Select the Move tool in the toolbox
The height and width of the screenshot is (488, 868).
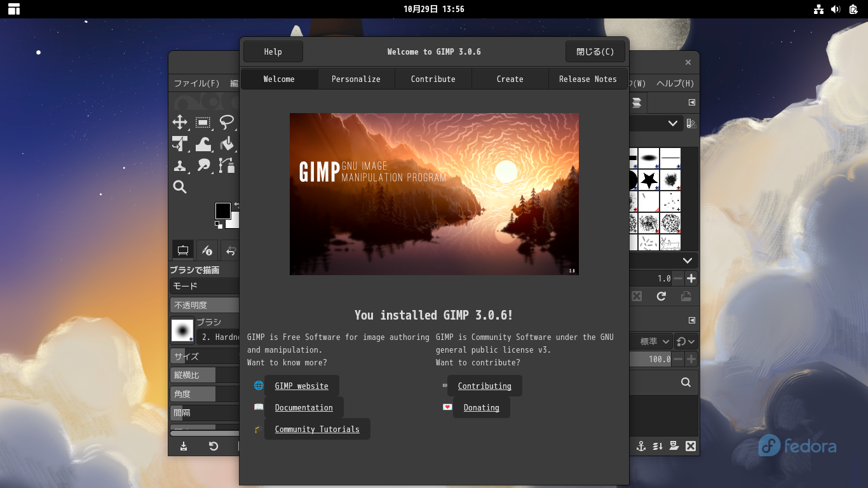[x=180, y=123]
